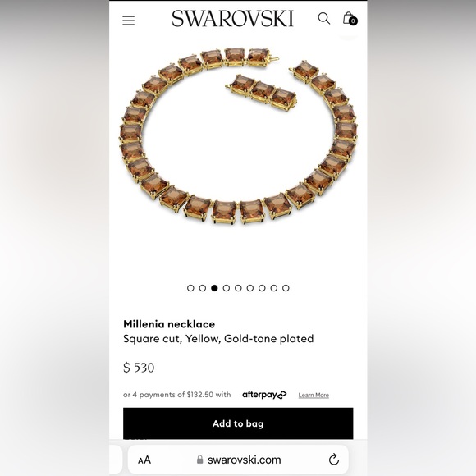Click the search magnifier icon
This screenshot has height=476, width=476.
(x=324, y=18)
